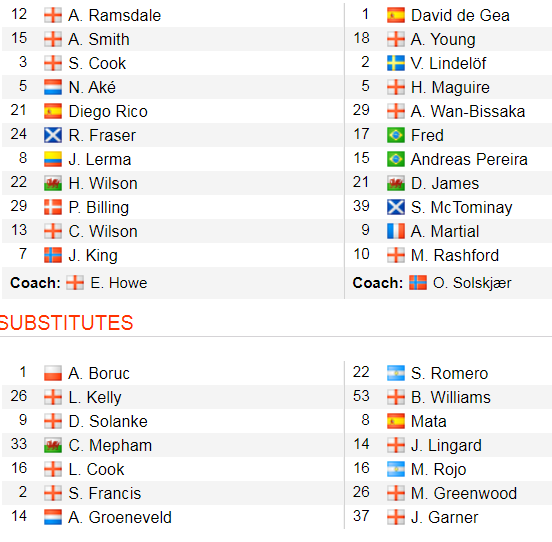Image resolution: width=552 pixels, height=542 pixels.
Task: Click the Netherlands flag beside N. Aké
Action: coord(53,87)
